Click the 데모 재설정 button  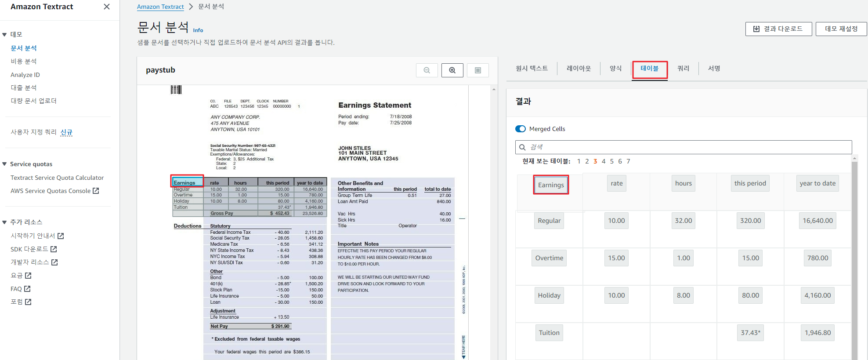pos(841,29)
